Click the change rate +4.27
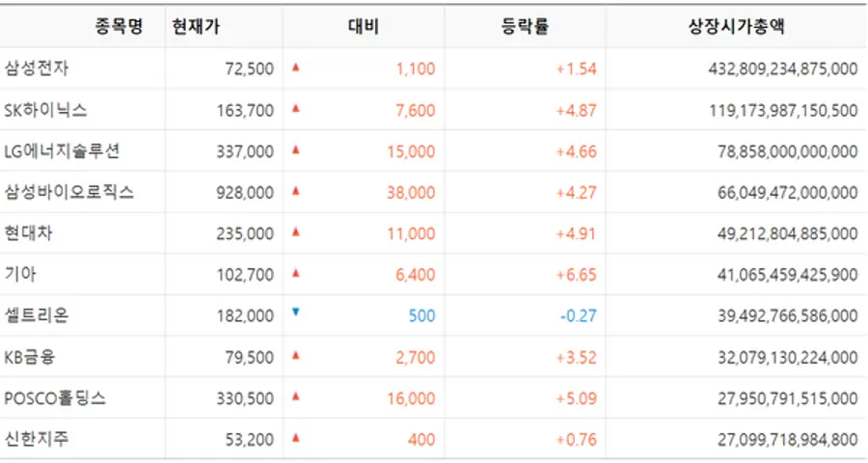Screen dimensions: 868x463 pyautogui.click(x=577, y=193)
